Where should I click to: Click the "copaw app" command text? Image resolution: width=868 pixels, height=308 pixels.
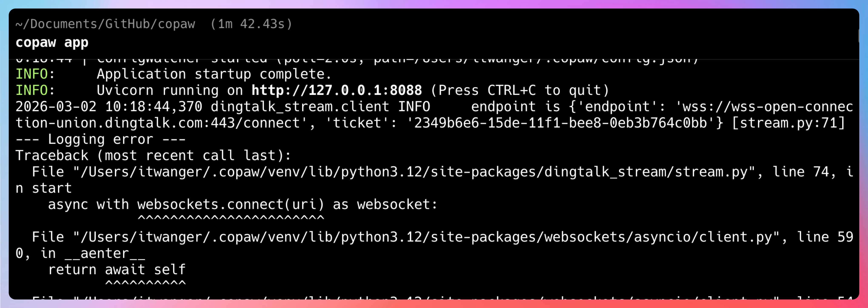[x=52, y=43]
